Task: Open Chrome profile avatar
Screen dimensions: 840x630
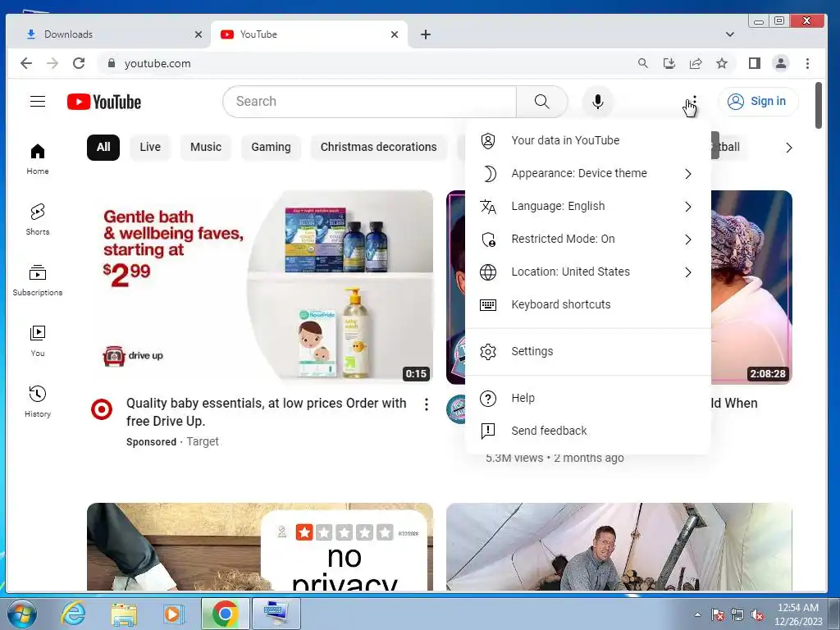Action: pyautogui.click(x=781, y=63)
